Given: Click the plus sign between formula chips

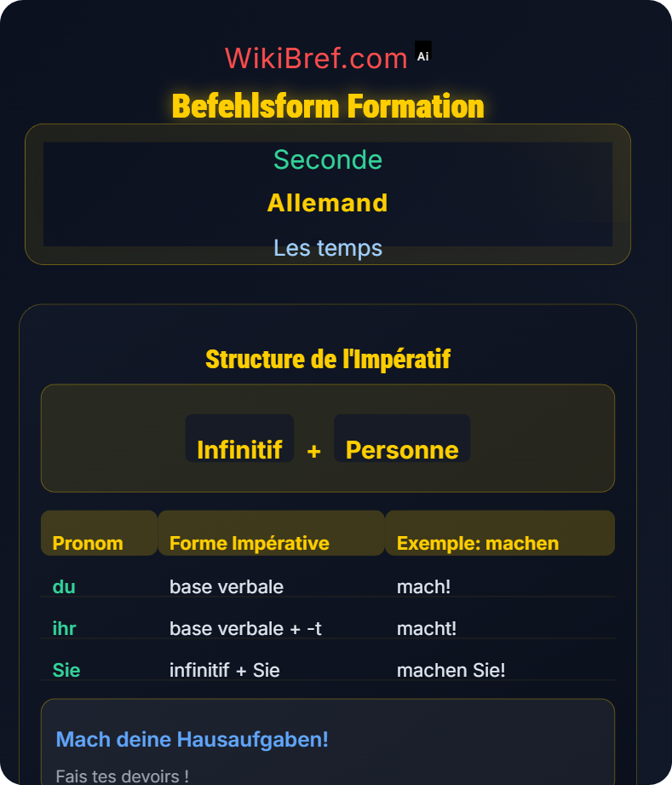Looking at the screenshot, I should click(313, 451).
